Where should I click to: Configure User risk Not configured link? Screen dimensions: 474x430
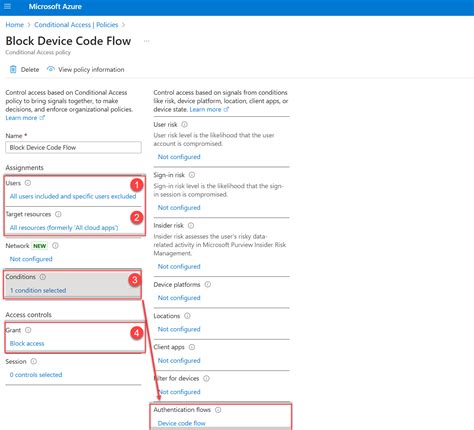(179, 157)
